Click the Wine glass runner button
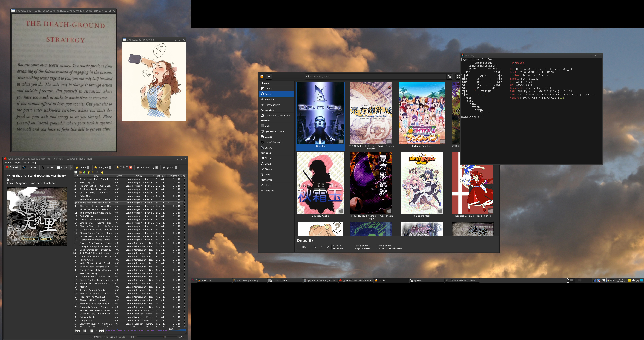The height and width of the screenshot is (340, 644). tap(322, 247)
